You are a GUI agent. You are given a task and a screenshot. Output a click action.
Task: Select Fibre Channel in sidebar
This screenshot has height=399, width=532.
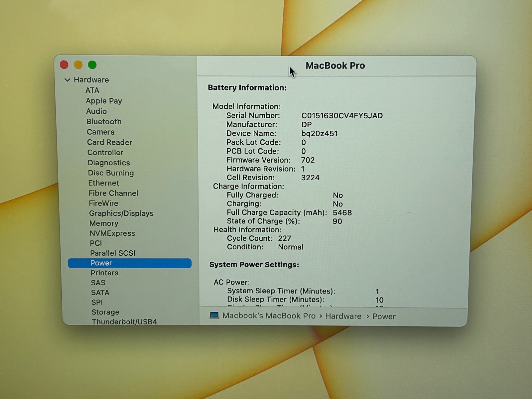tap(113, 193)
